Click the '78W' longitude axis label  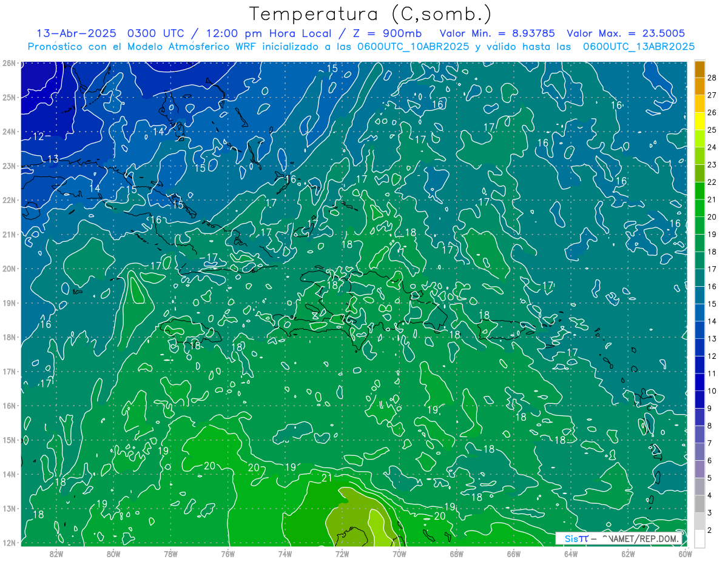170,553
